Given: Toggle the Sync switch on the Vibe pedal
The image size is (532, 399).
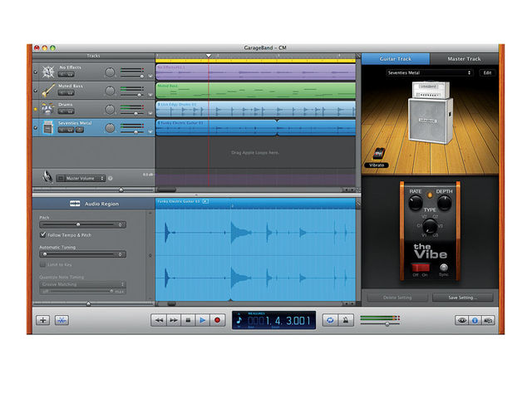Looking at the screenshot, I should click(x=444, y=268).
